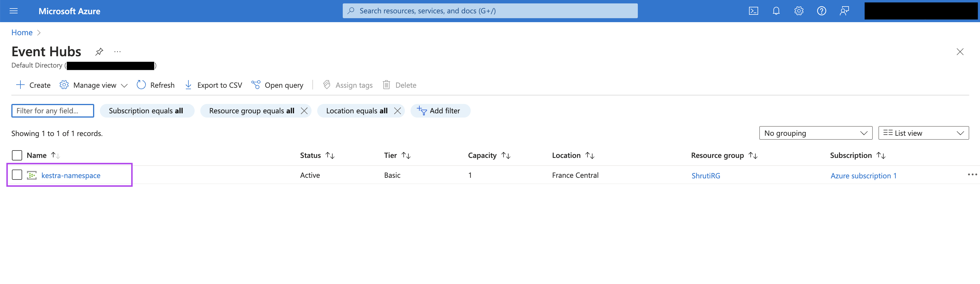980x284 pixels.
Task: Open the help and support icon
Action: coord(821,11)
